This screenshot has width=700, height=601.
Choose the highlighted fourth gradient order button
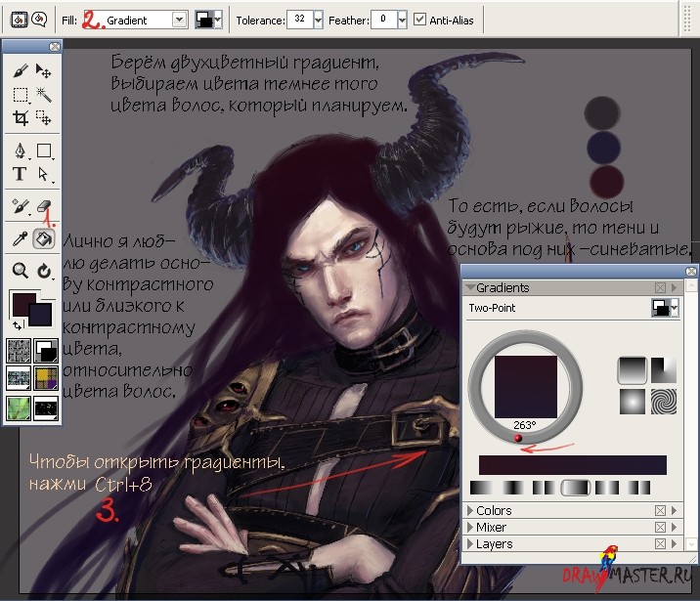[576, 488]
